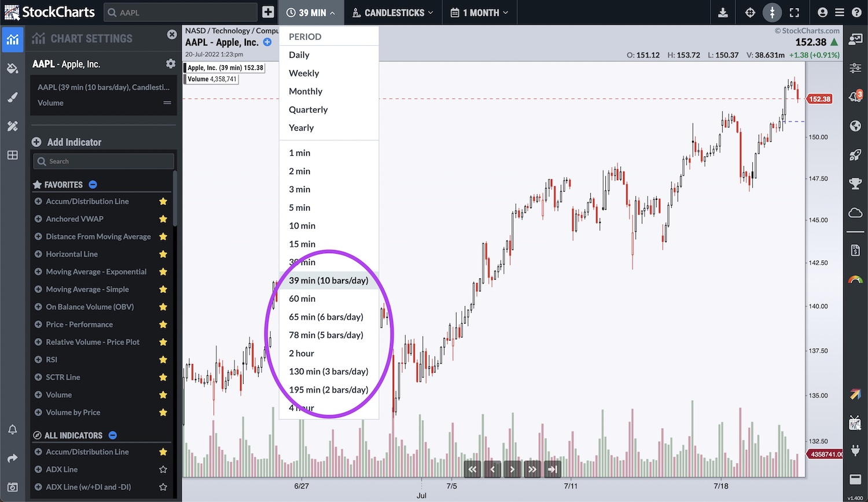Unfavorite the RSI indicator star
The image size is (868, 502).
(x=163, y=360)
